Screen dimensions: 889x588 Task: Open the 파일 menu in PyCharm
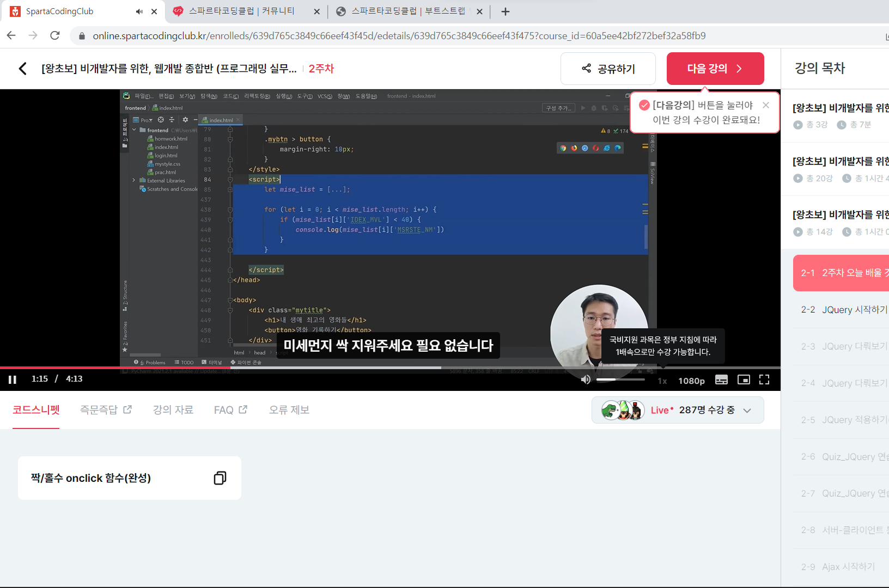[144, 96]
